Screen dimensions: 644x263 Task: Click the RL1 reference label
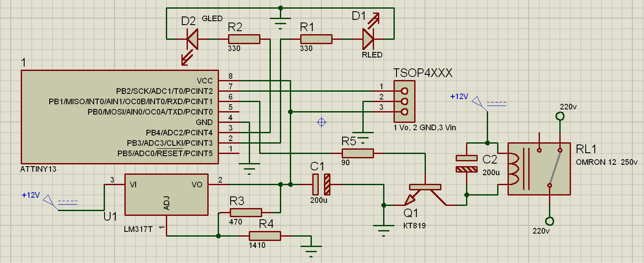(x=587, y=149)
